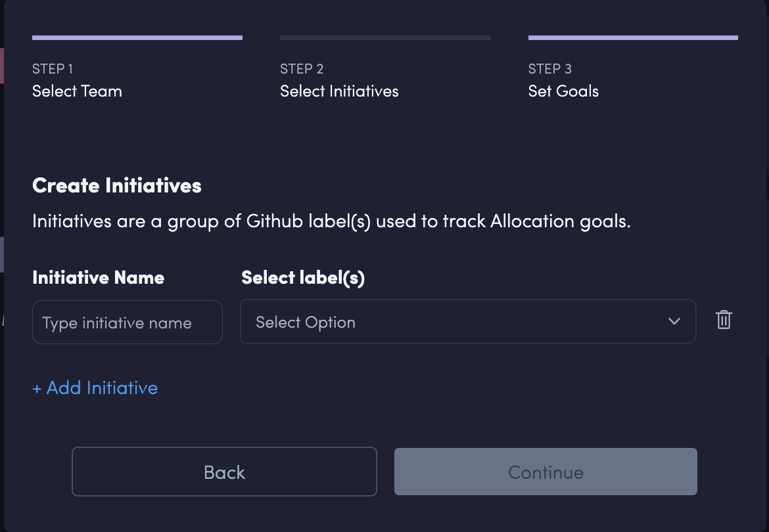
Task: Go to the Select Team step
Action: [77, 91]
